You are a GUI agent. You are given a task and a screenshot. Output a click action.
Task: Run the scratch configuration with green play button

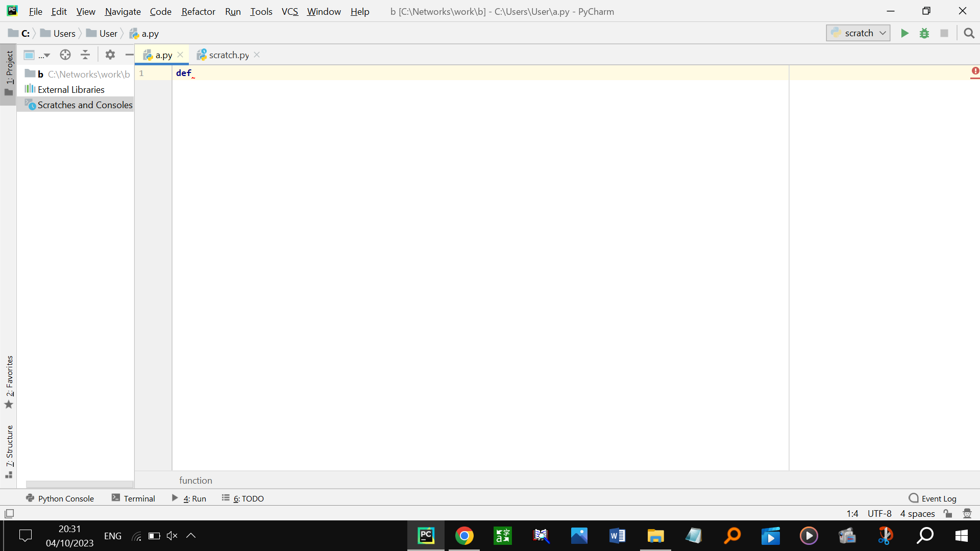point(904,33)
